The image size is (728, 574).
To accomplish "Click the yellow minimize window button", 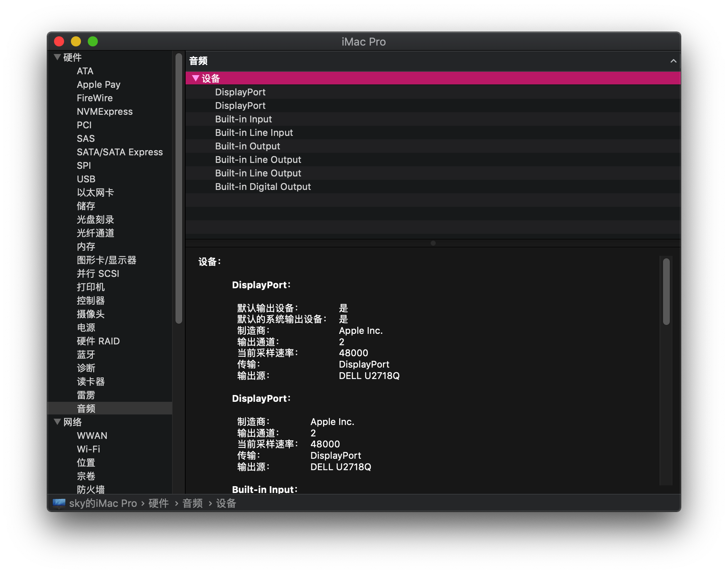I will point(76,41).
